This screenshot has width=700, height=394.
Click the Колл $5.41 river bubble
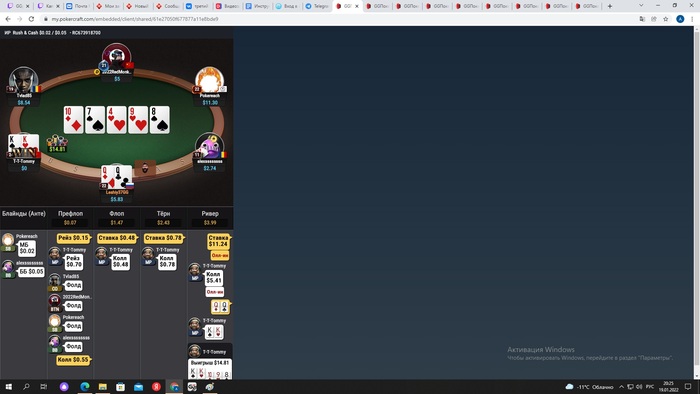[x=213, y=277]
